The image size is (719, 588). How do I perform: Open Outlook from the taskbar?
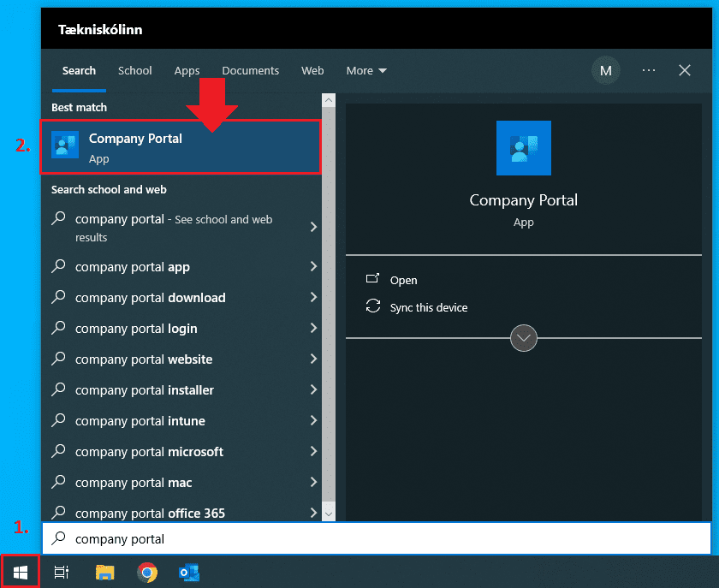point(189,573)
